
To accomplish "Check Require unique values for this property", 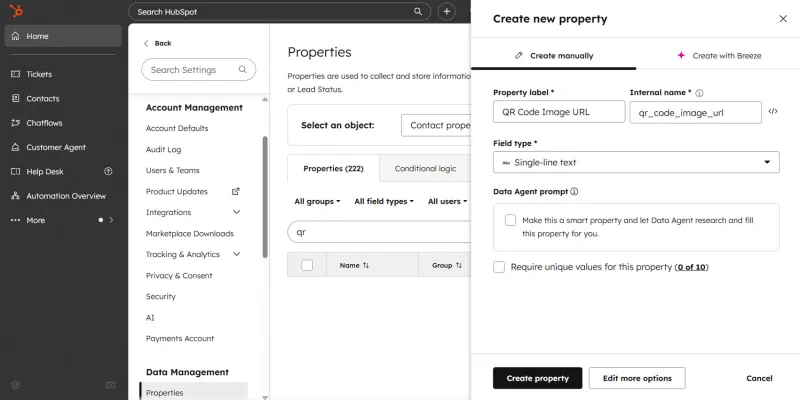I will [x=499, y=267].
